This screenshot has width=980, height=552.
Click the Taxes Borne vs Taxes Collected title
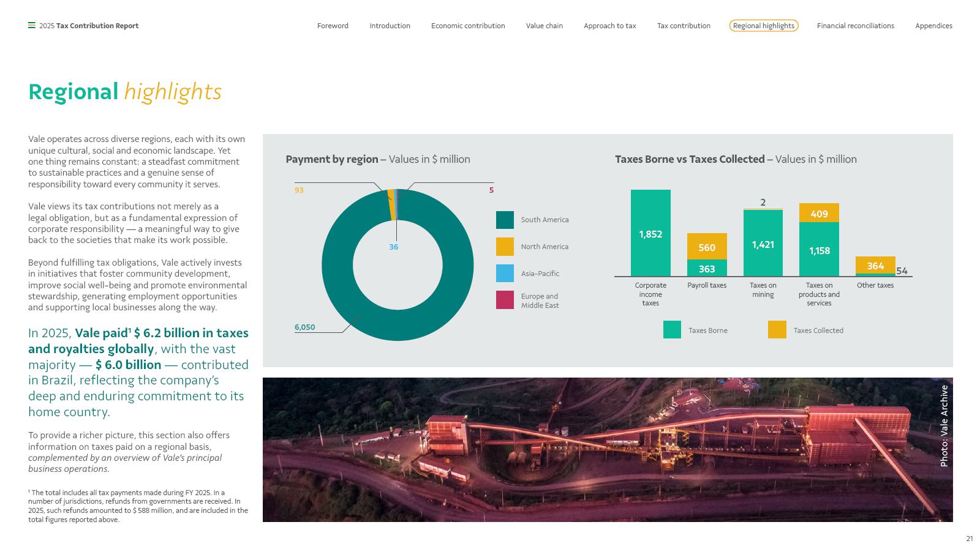736,159
